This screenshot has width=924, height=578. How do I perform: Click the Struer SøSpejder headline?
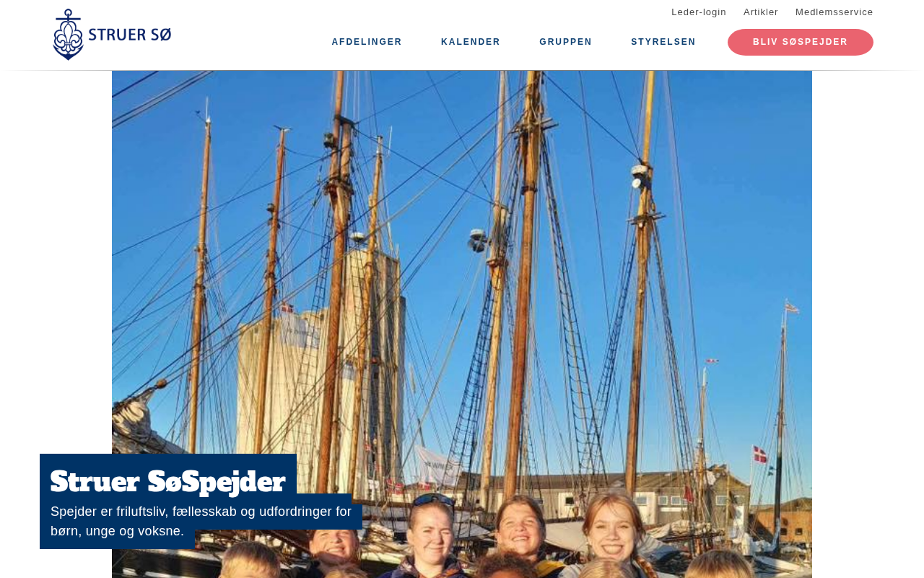point(168,481)
